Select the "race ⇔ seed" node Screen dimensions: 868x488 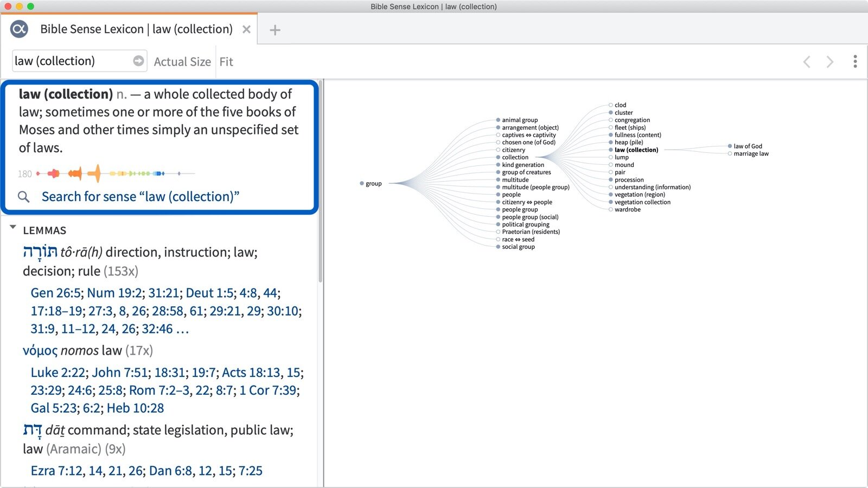pos(515,239)
